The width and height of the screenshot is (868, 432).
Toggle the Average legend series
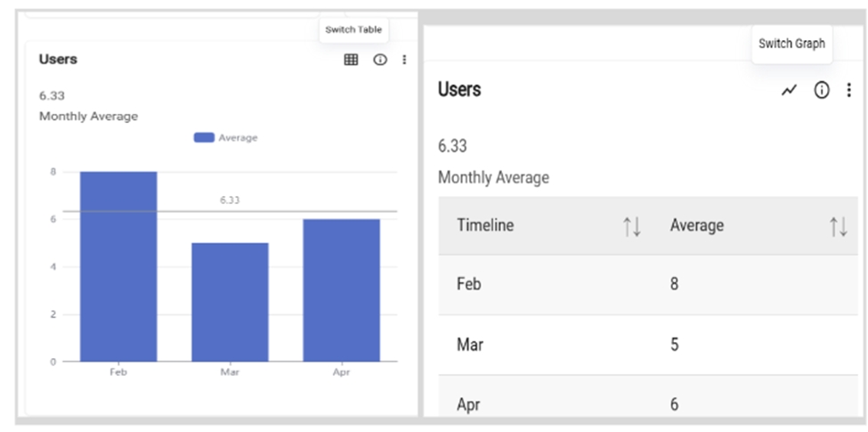238,138
